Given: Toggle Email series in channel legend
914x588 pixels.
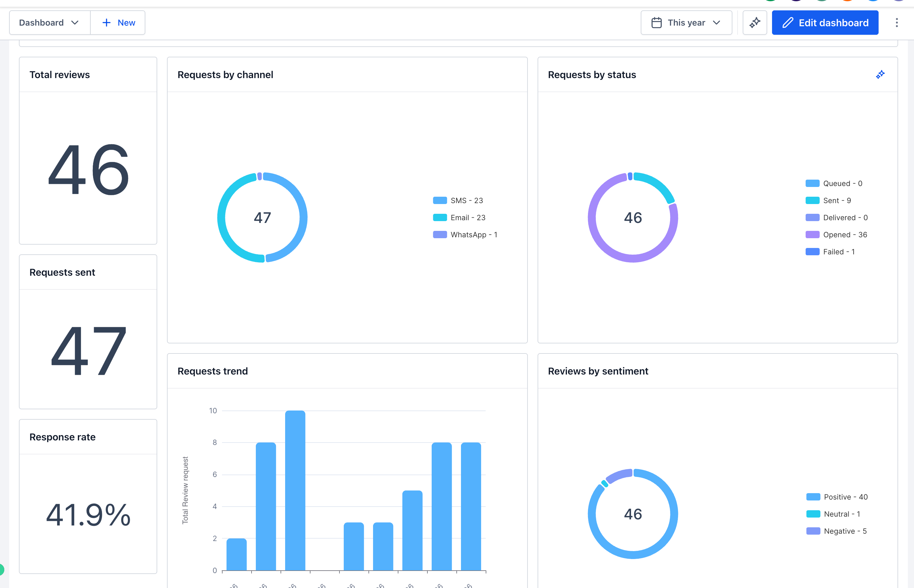Looking at the screenshot, I should point(459,218).
